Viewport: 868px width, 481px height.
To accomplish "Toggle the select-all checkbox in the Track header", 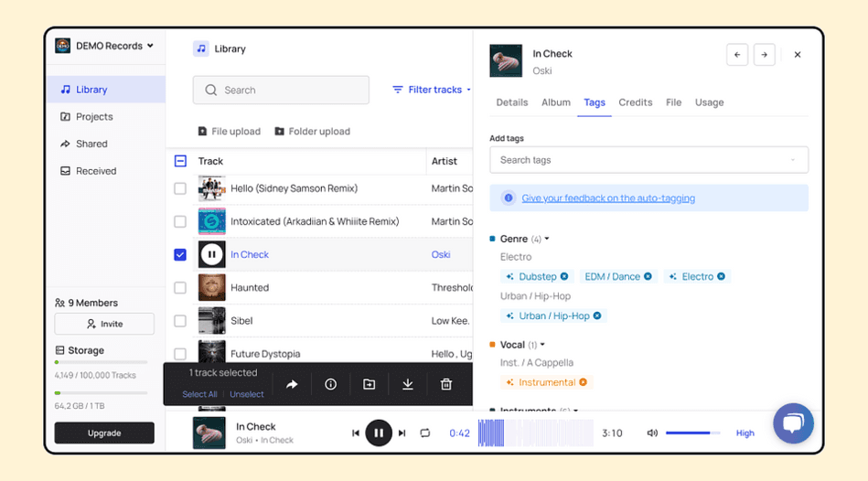I will tap(180, 161).
